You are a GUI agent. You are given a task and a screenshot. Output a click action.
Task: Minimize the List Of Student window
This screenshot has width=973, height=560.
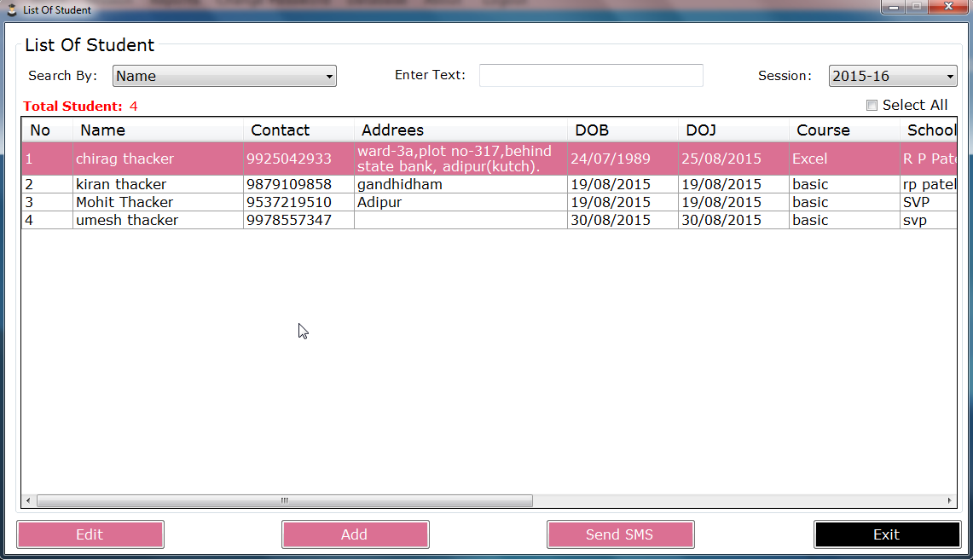pos(894,7)
